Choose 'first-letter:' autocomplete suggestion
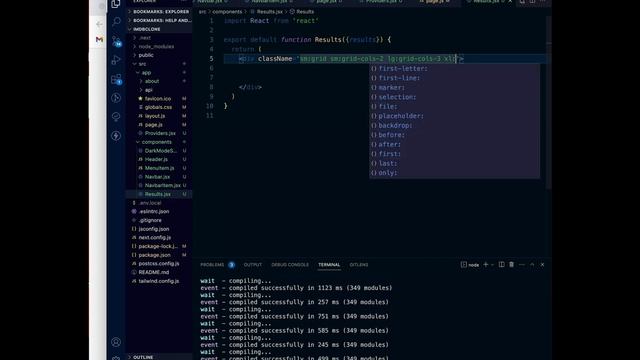This screenshot has width=640, height=360. click(454, 69)
